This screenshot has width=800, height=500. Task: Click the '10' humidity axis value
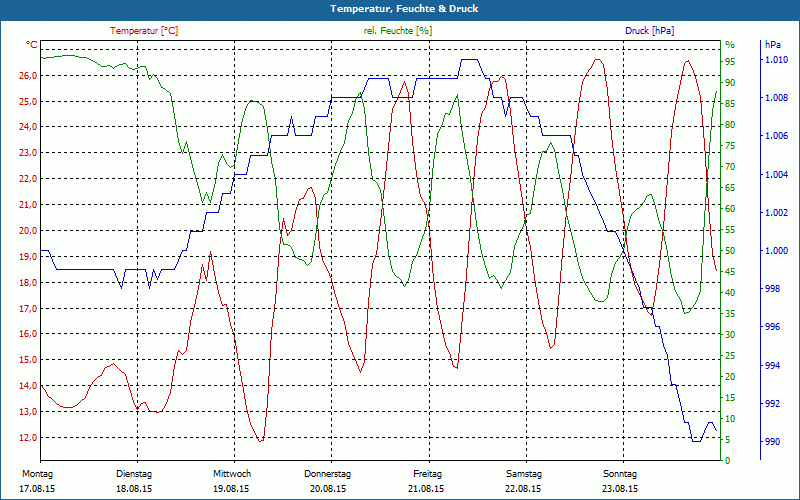pos(730,419)
